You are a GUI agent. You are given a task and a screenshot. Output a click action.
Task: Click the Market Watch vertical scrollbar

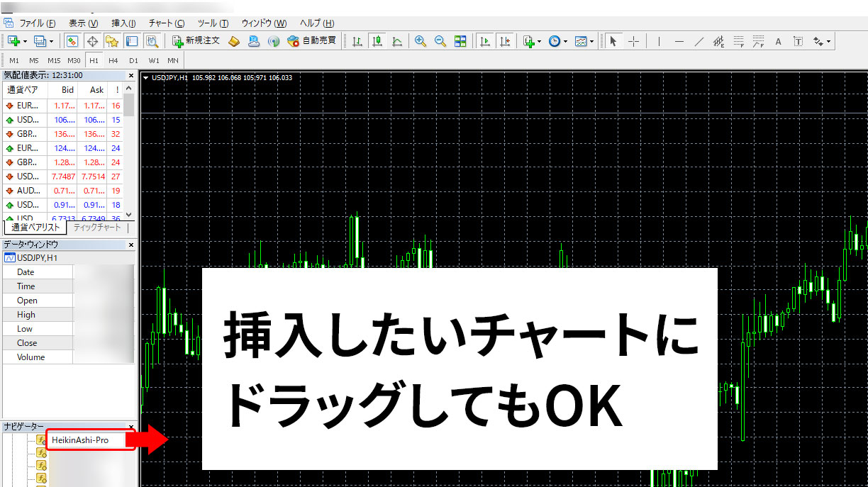128,149
